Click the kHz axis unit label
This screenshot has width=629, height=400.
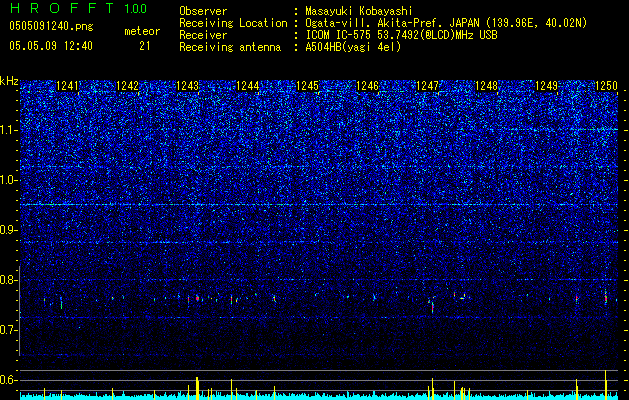9,81
